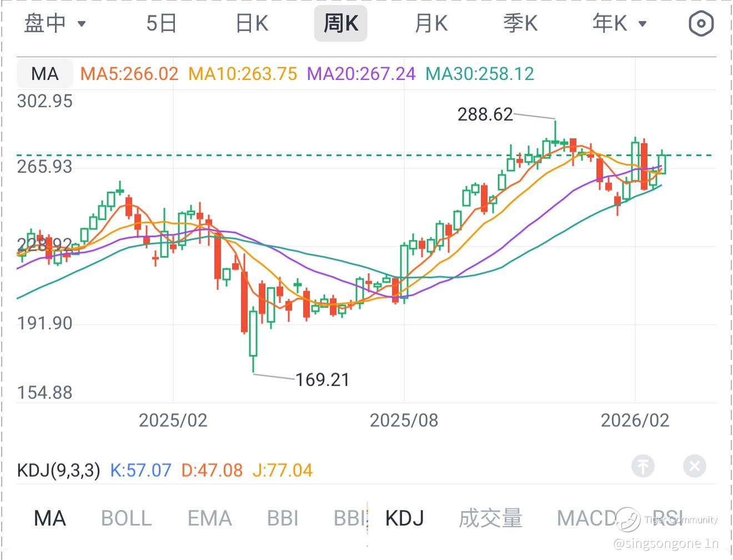Viewport: 733px width, 560px height.
Task: Click the 169.21 low price annotation
Action: point(323,380)
